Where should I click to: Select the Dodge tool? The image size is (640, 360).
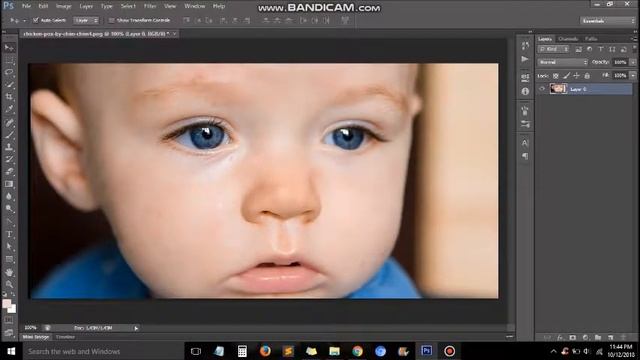9,209
